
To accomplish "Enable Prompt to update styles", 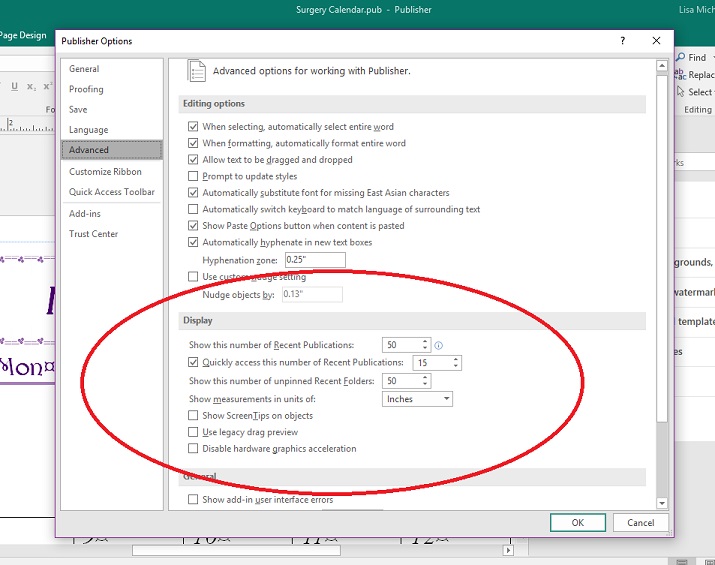I will click(193, 176).
